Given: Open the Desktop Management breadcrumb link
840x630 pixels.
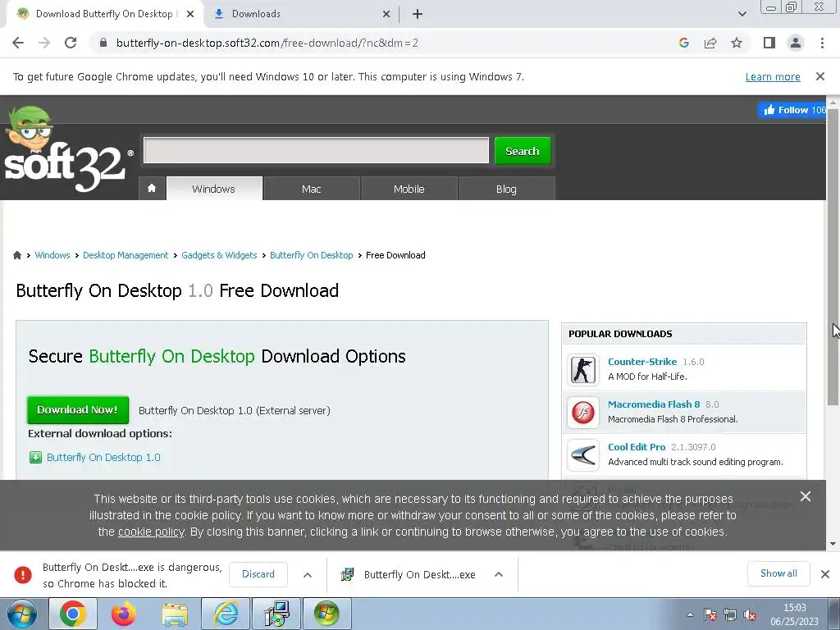Looking at the screenshot, I should [x=126, y=255].
